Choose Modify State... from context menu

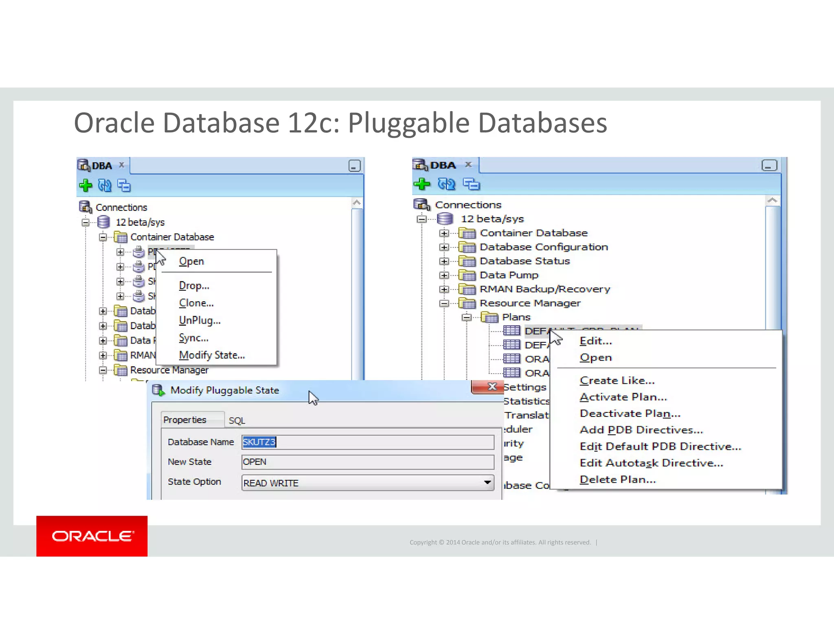[x=212, y=355]
